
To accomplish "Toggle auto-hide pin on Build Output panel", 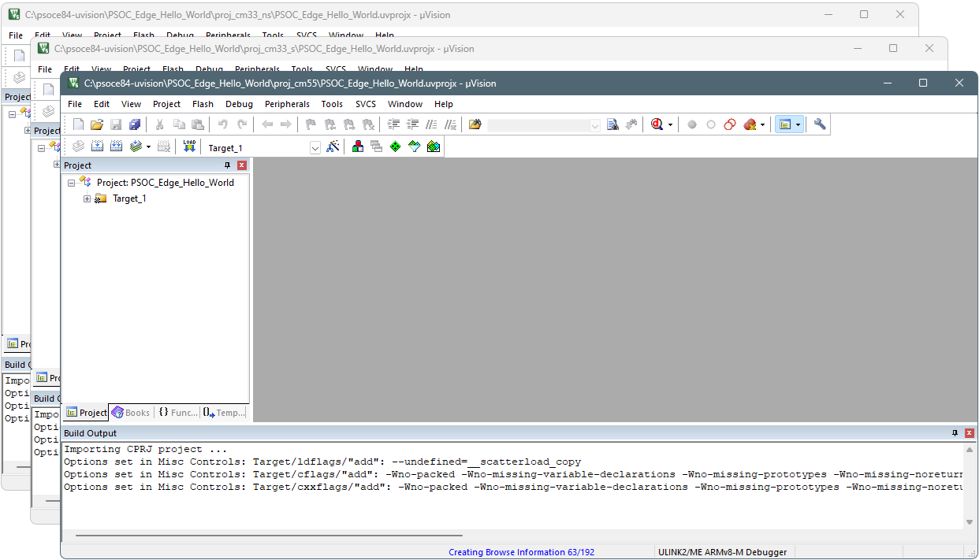I will click(x=955, y=433).
